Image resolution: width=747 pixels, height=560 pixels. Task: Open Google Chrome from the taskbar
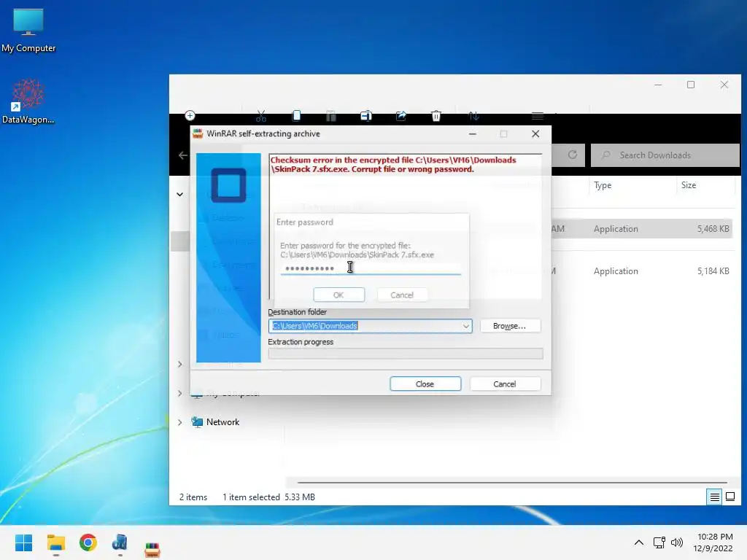pyautogui.click(x=88, y=542)
